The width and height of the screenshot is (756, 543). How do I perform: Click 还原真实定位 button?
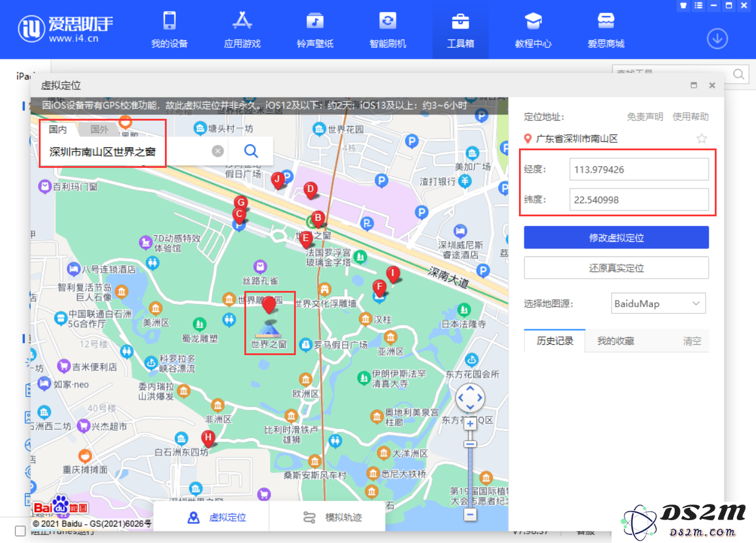[617, 268]
